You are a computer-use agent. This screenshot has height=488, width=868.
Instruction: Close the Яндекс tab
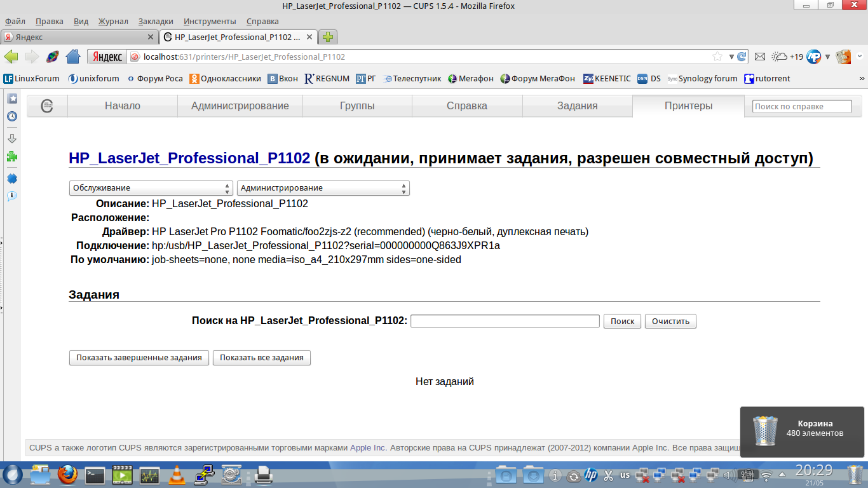click(x=151, y=37)
